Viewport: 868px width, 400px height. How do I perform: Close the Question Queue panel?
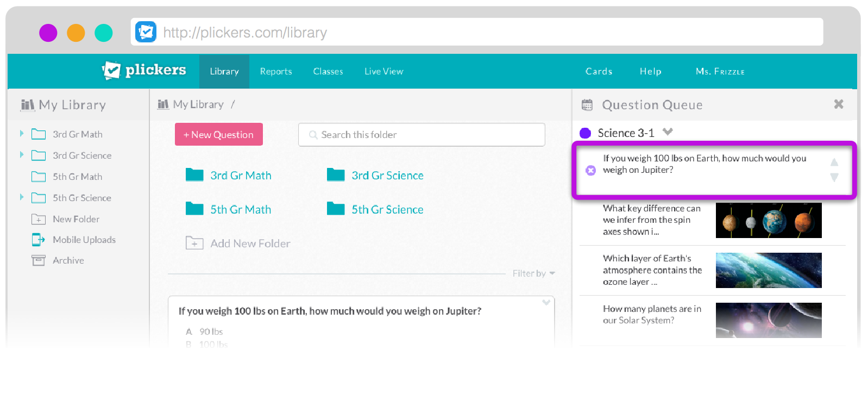click(x=838, y=104)
